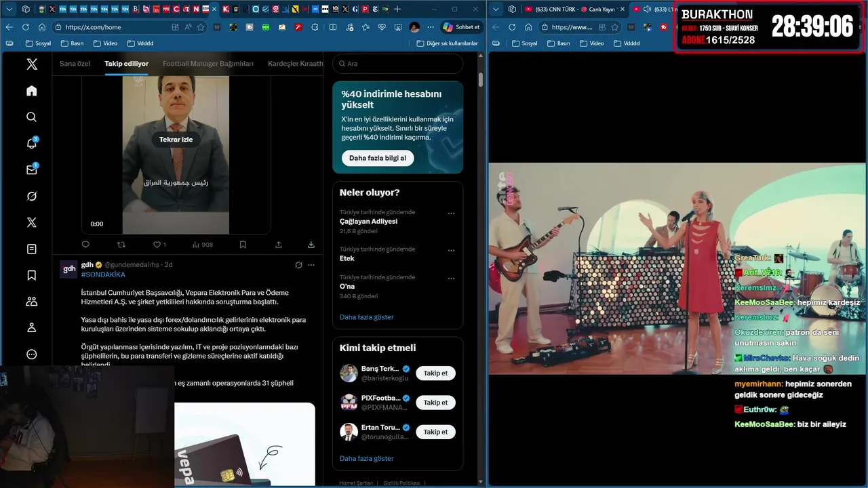The image size is (868, 488).
Task: Open Extensions puzzle icon in X window
Action: coord(315,27)
